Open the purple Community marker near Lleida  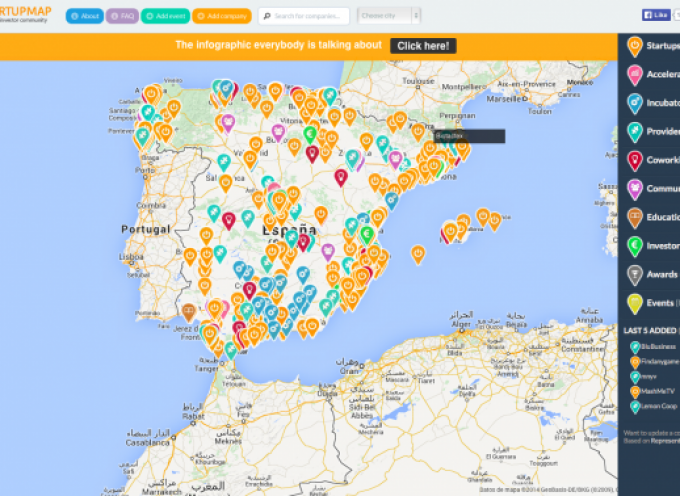point(395,160)
